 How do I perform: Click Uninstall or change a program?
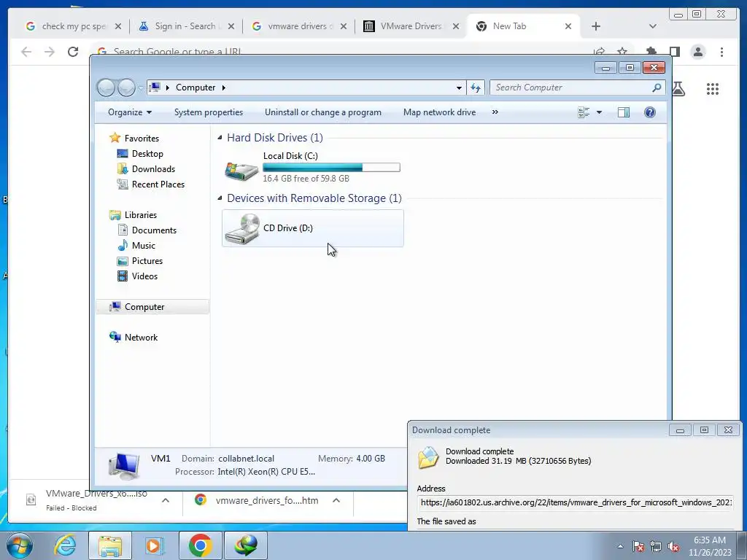pos(323,112)
